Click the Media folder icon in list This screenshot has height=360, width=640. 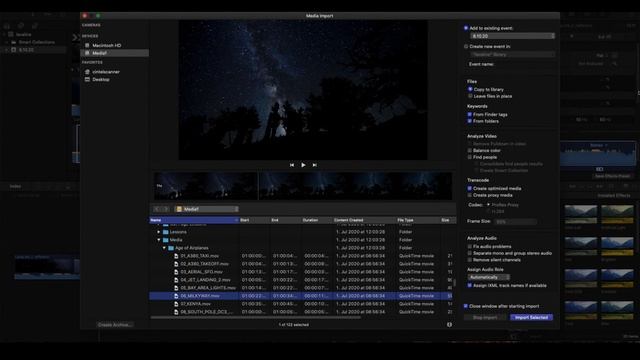coord(166,240)
